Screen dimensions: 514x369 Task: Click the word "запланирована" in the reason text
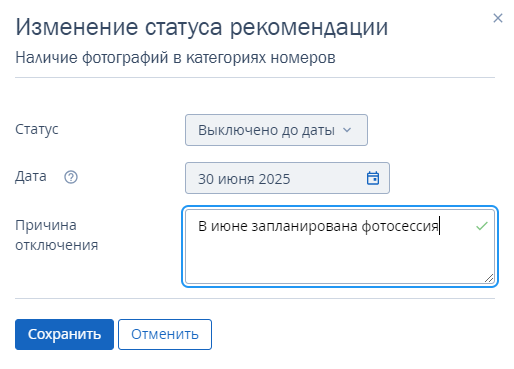(305, 227)
